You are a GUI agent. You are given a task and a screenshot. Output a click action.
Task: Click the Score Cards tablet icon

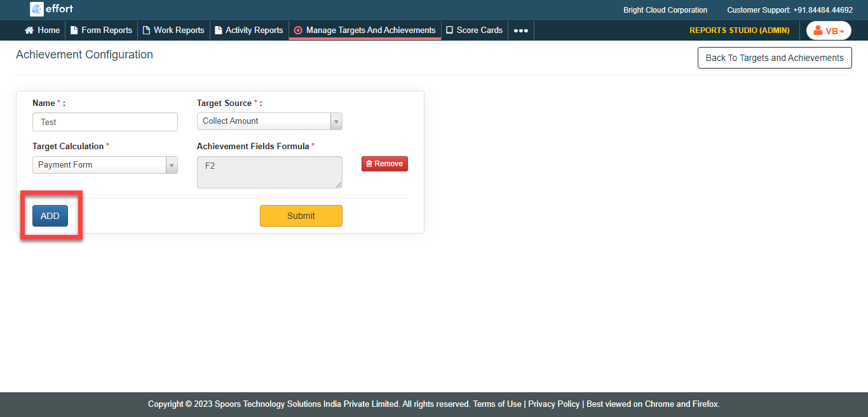[x=449, y=30]
